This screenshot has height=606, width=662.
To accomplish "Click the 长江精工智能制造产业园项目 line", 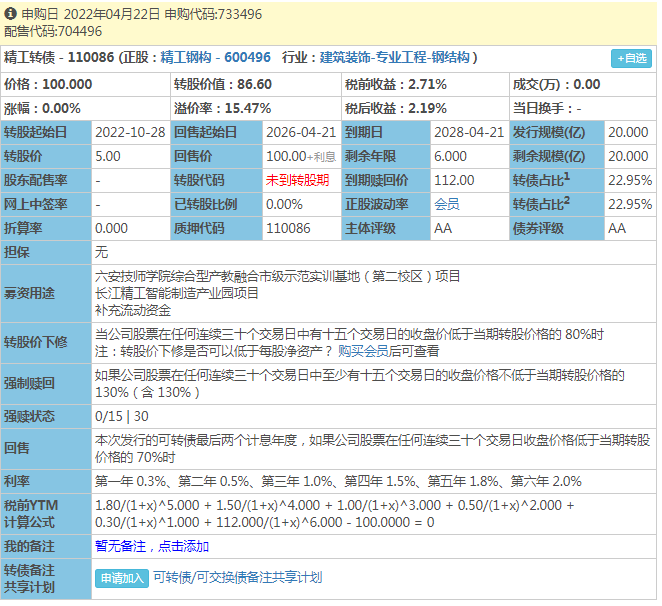I will coord(177,293).
